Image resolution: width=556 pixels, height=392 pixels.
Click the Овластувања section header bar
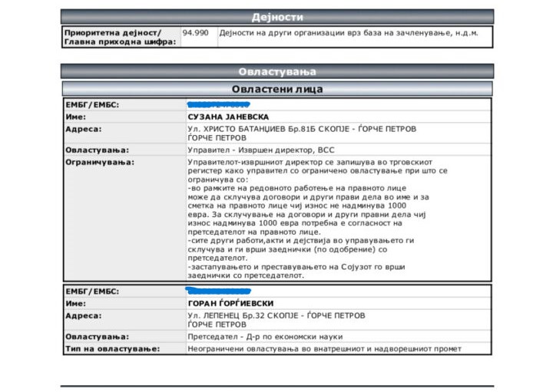277,71
